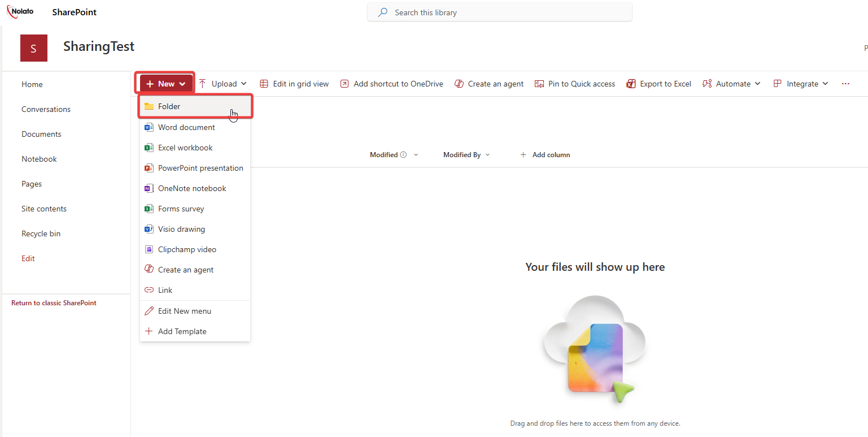Expand the Upload dropdown chevron
The height and width of the screenshot is (437, 868).
(x=244, y=84)
